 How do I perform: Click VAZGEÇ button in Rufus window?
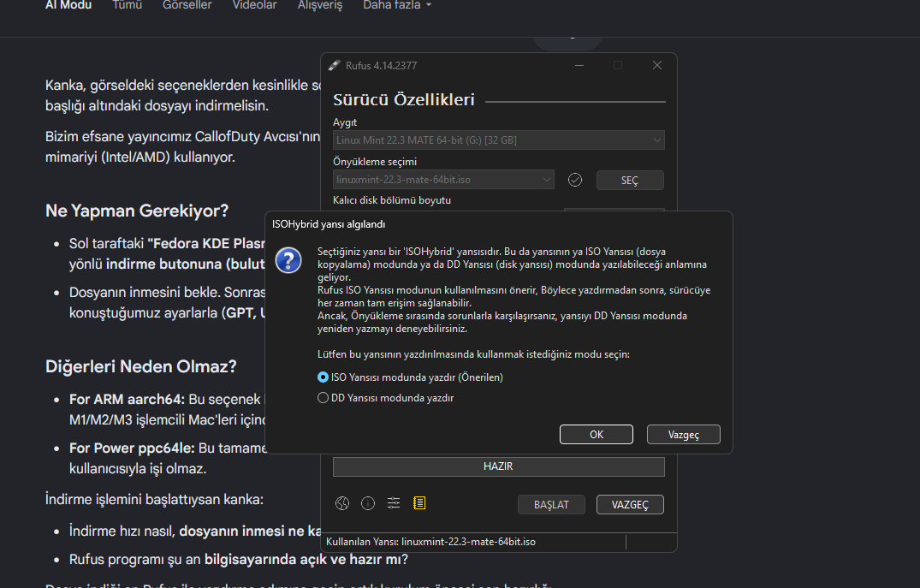click(630, 505)
